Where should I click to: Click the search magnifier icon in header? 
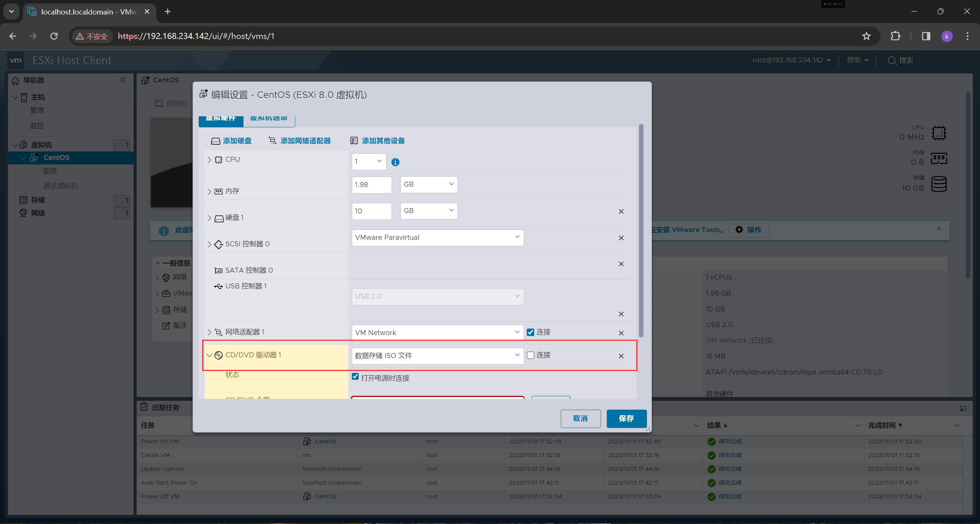pos(892,60)
